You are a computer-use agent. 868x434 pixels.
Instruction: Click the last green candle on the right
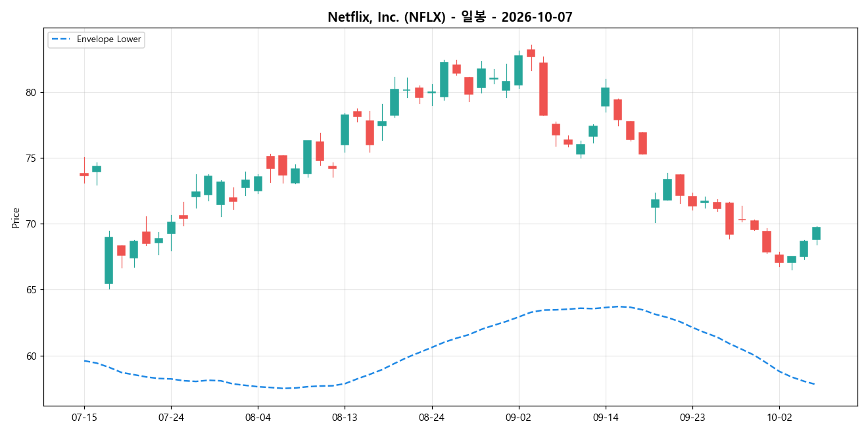pos(816,233)
